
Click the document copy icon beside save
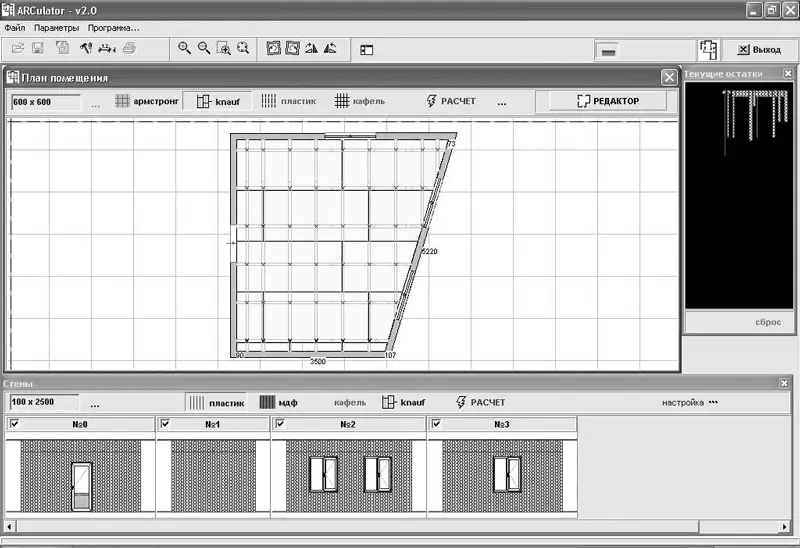point(62,48)
